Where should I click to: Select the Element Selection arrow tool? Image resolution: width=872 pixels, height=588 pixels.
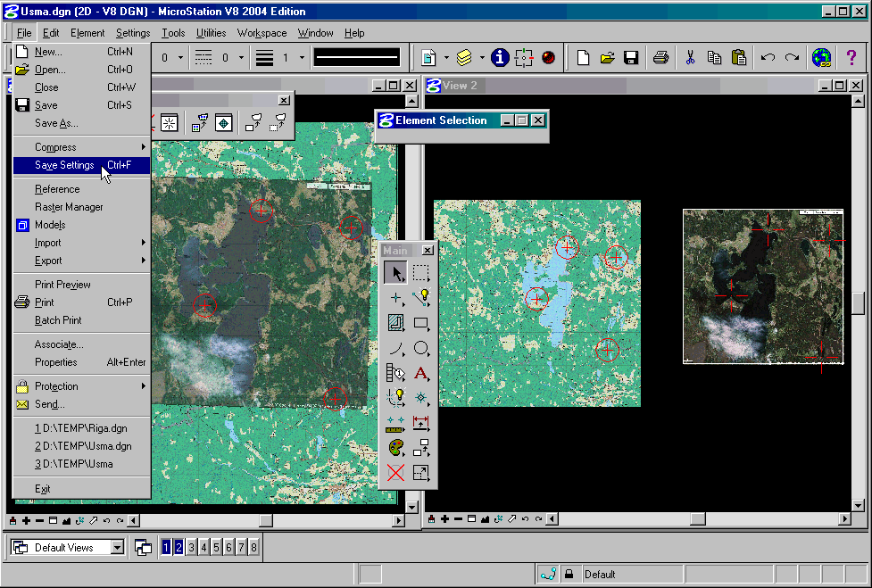pos(395,273)
